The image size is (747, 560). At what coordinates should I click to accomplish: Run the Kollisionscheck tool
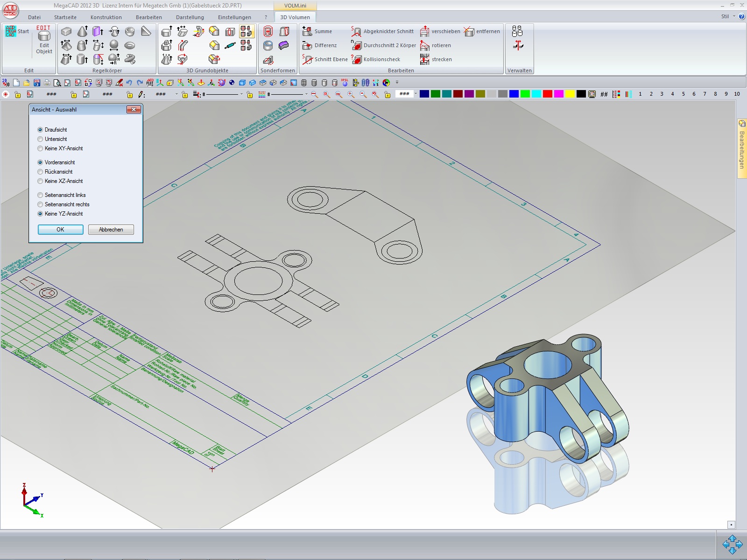click(376, 59)
